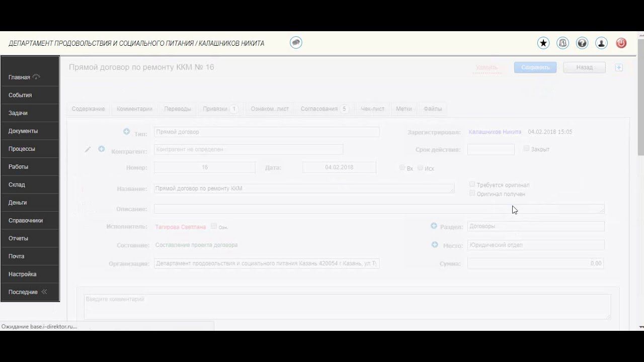Open Тагирова Светлана executor link
Viewport: 644px width, 362px height.
tap(181, 227)
